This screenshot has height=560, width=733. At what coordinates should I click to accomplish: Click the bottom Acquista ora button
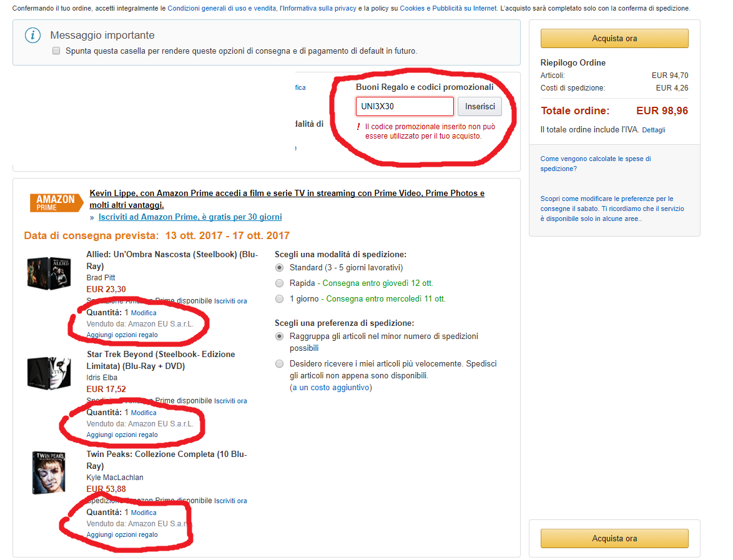(614, 538)
